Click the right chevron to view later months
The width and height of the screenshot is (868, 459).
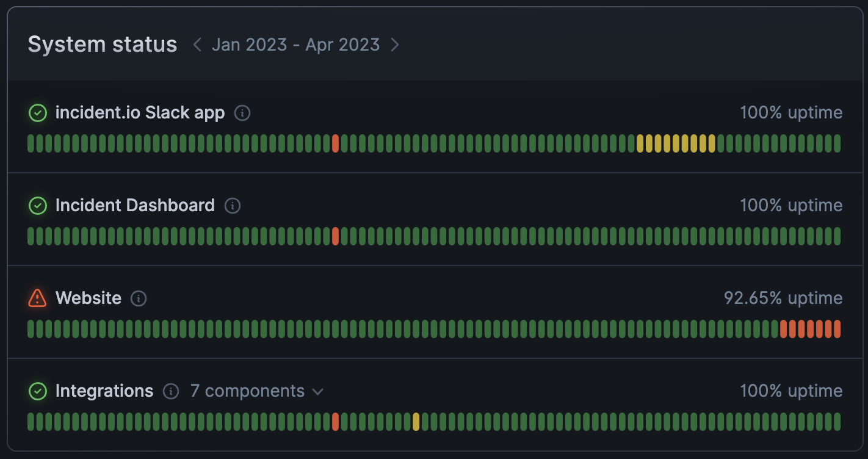point(395,45)
